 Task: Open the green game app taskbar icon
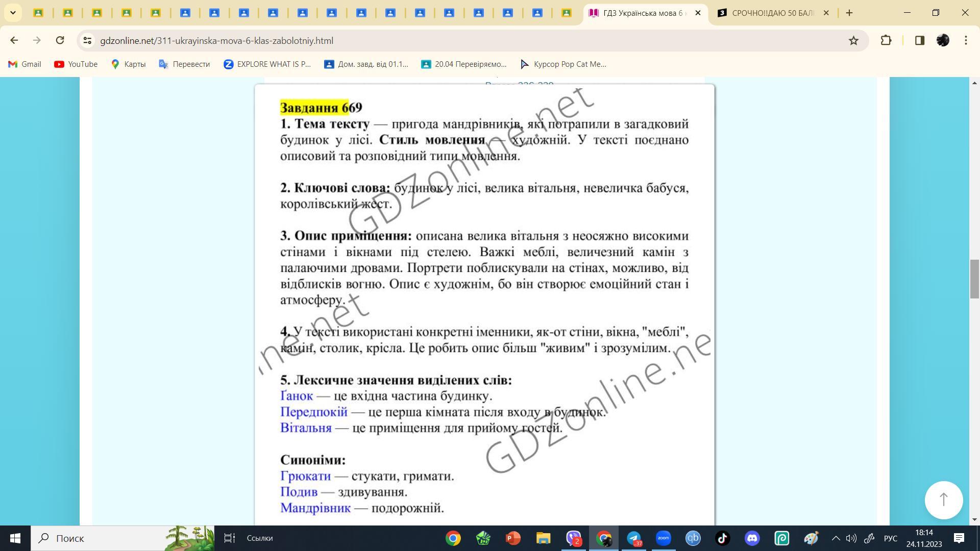(x=483, y=538)
